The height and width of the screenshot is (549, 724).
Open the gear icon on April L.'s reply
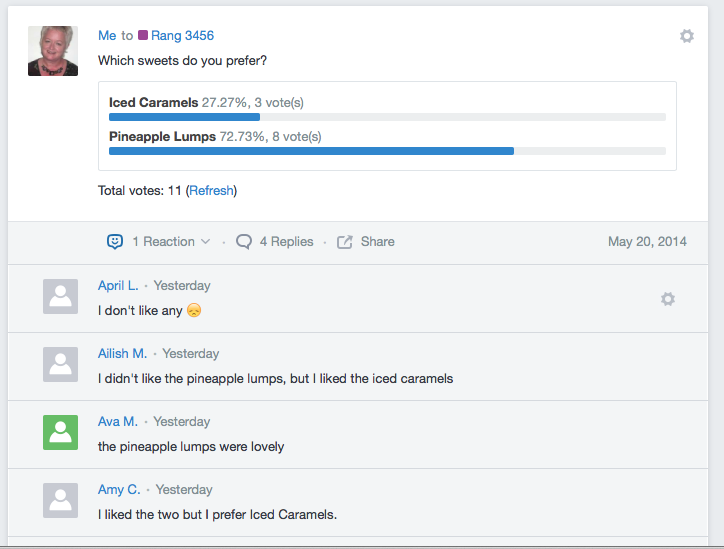[x=668, y=299]
